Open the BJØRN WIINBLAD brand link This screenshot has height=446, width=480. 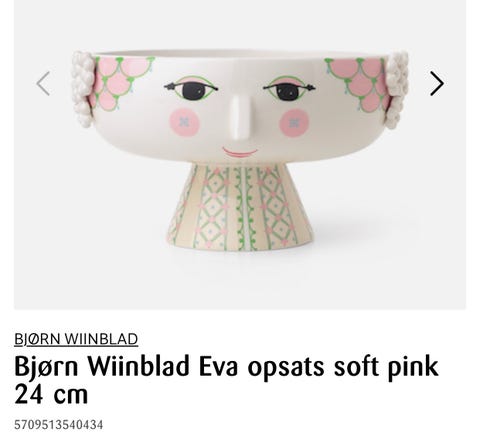point(76,339)
